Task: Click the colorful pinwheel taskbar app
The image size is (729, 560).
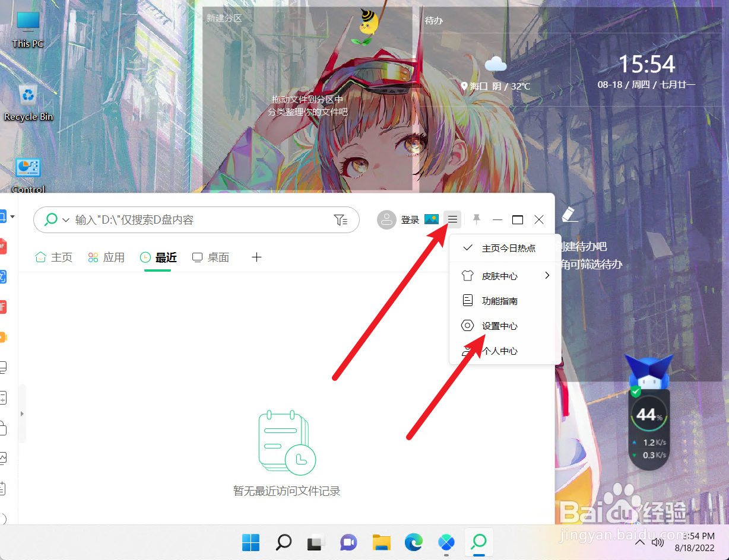Action: pos(446,542)
